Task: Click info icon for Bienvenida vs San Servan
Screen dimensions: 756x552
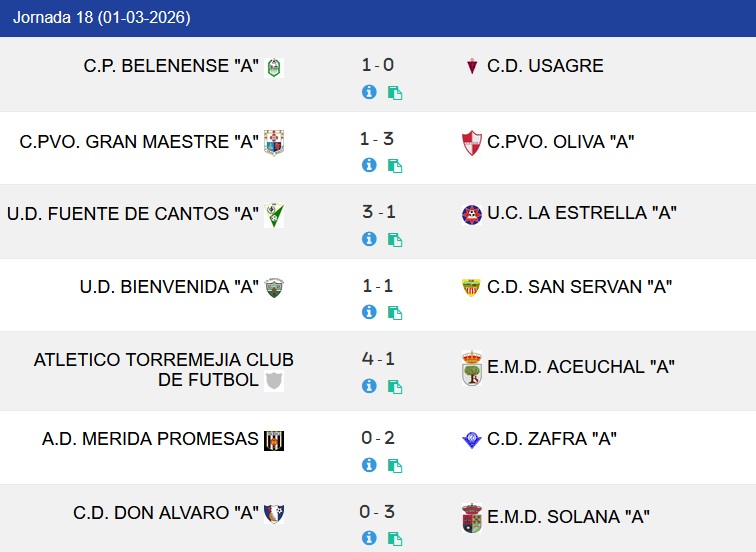Action: point(369,312)
